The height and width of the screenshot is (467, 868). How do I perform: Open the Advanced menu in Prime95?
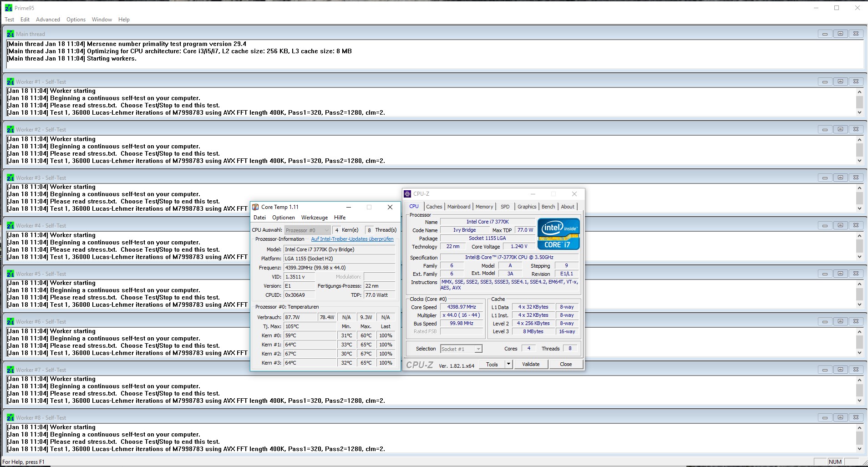pos(48,20)
